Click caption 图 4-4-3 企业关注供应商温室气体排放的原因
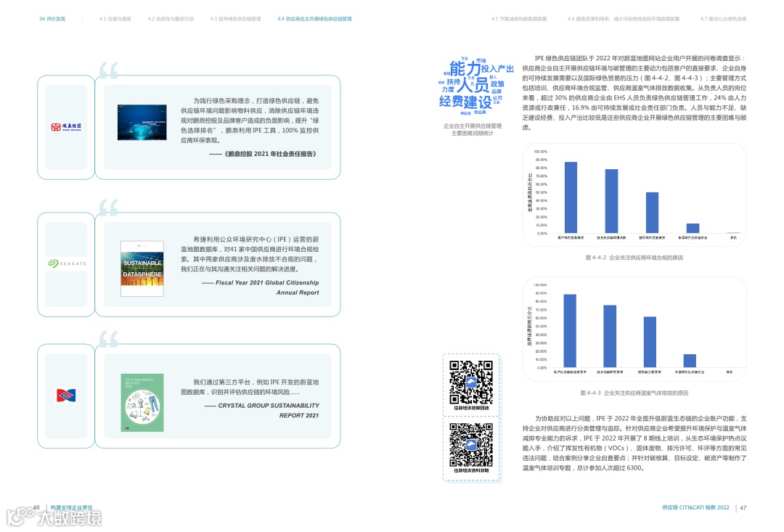The image size is (784, 532). [634, 393]
